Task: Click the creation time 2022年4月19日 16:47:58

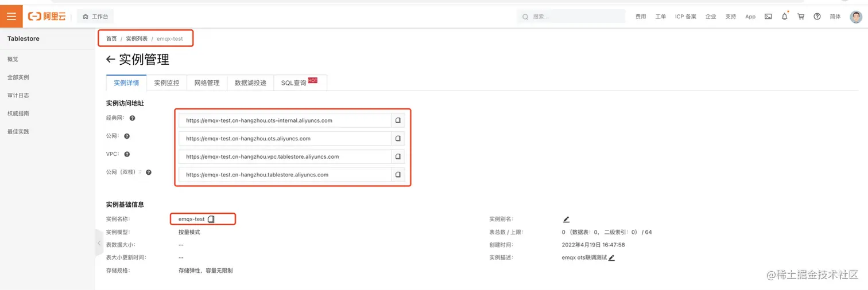Action: pos(593,245)
